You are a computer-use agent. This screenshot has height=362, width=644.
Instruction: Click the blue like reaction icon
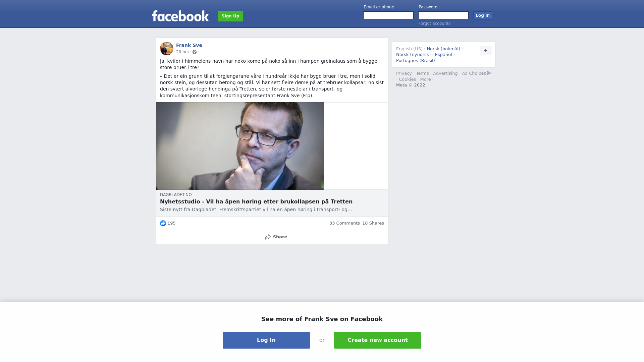coord(163,223)
